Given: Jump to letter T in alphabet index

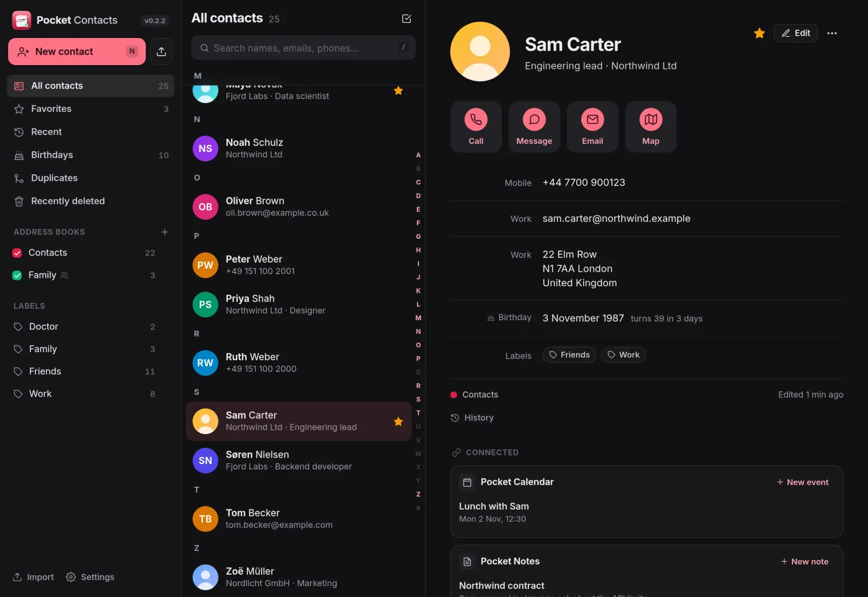Looking at the screenshot, I should click(x=418, y=412).
